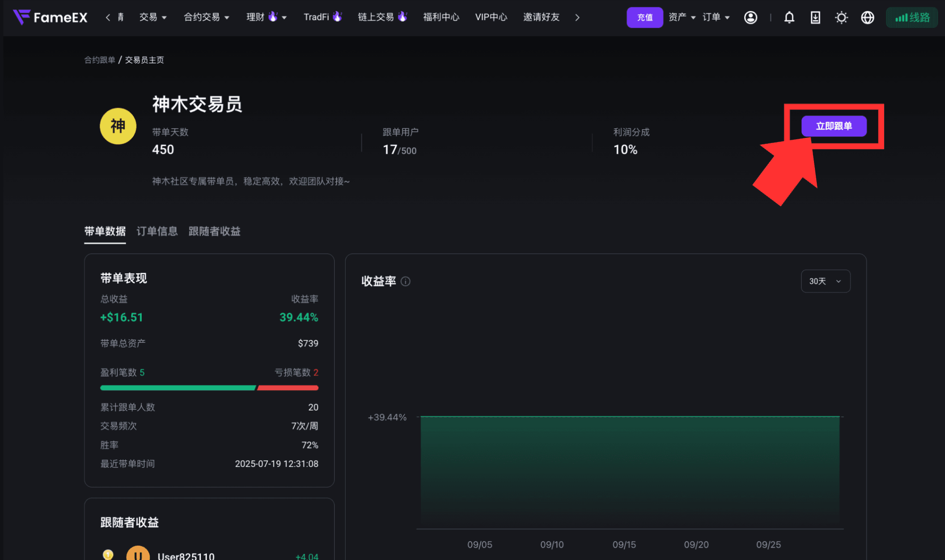Click the info icon next to 收益率
Viewport: 945px width, 560px height.
(x=406, y=281)
